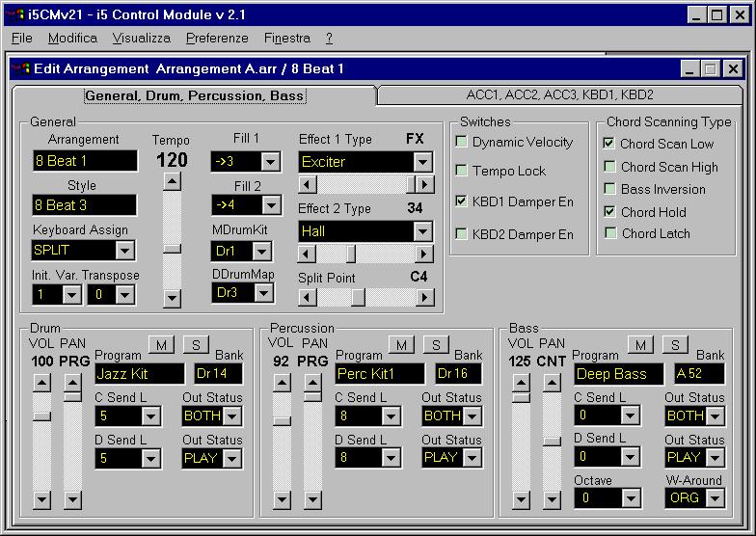This screenshot has height=536, width=756.
Task: Expand the Keyboard Assign SPLIT dropdown
Action: pyautogui.click(x=123, y=251)
